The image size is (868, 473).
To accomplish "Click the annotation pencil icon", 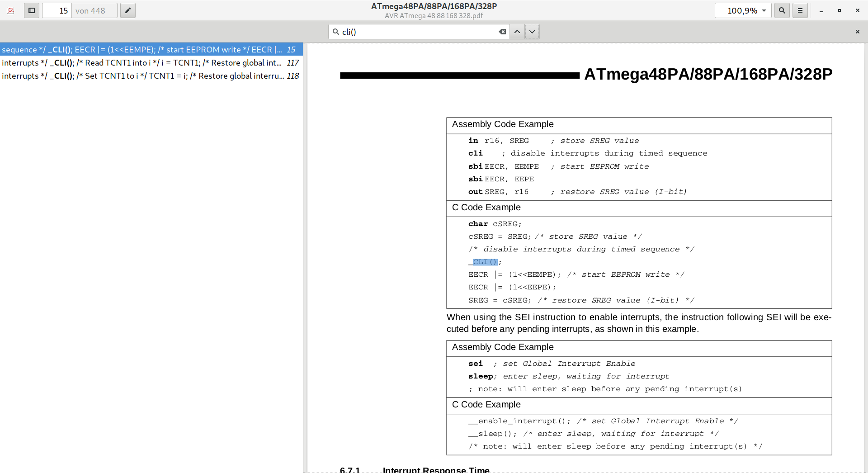I will [x=128, y=10].
